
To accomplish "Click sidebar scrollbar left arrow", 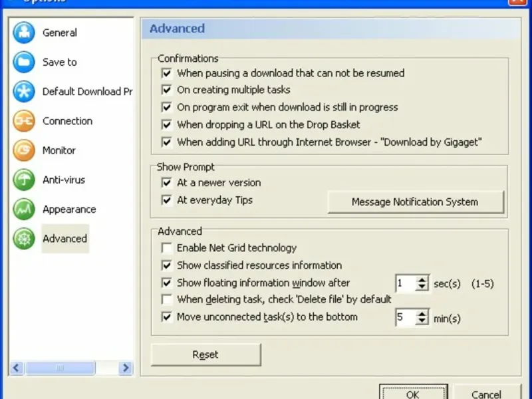I will click(x=16, y=368).
